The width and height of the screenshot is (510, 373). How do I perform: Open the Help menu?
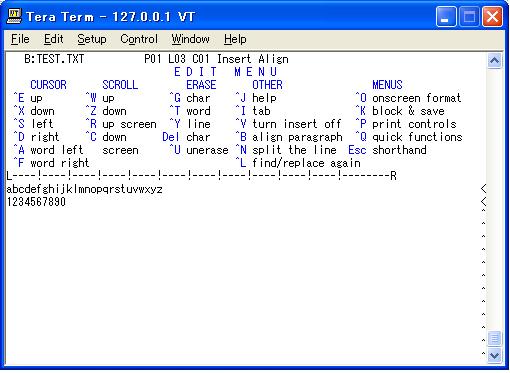(235, 39)
